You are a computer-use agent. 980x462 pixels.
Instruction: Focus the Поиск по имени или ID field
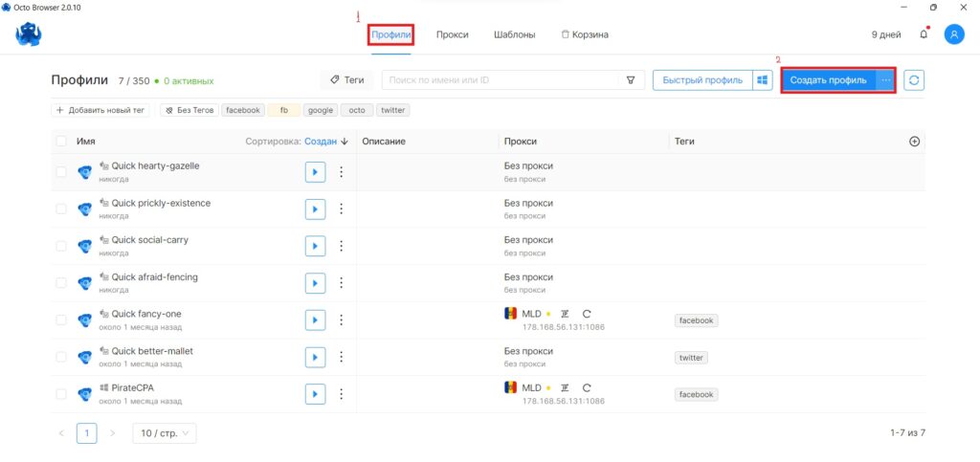500,80
